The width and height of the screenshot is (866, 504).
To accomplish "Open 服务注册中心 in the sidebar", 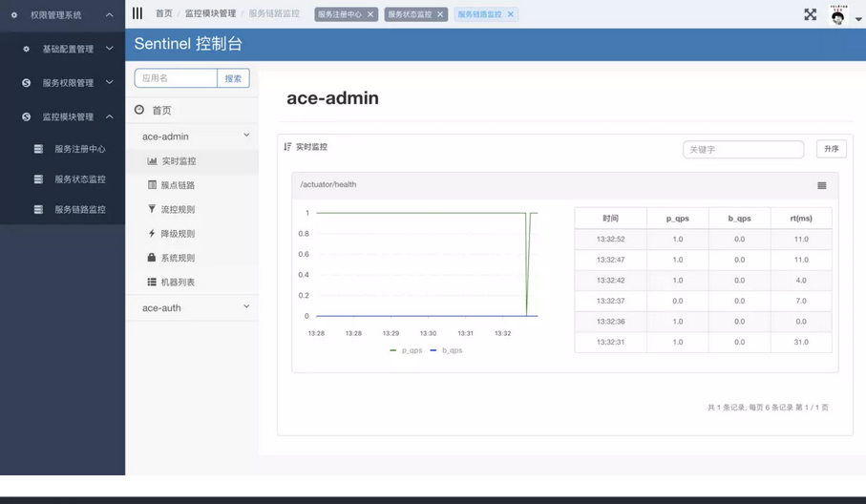I will 79,149.
